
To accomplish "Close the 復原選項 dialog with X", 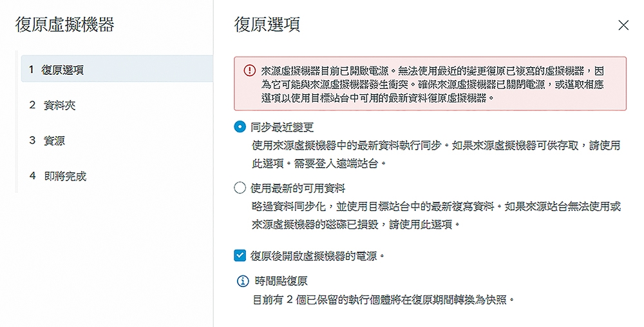I will pos(623,26).
